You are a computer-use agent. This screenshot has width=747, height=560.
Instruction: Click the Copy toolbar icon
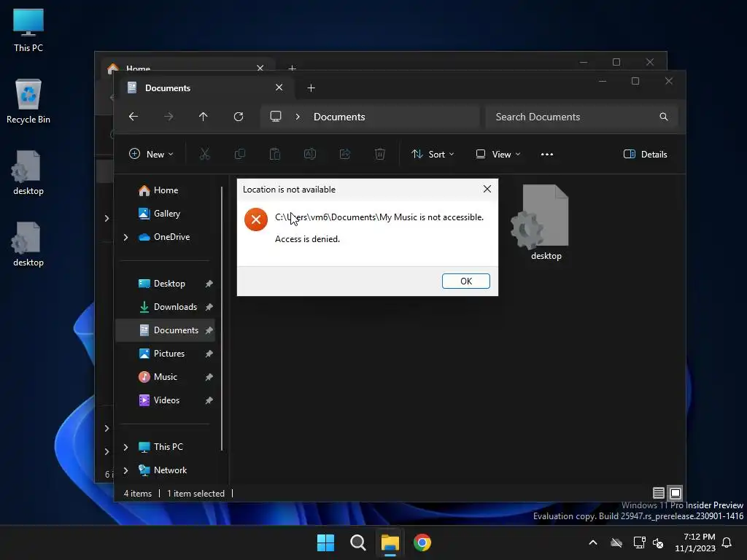point(240,155)
